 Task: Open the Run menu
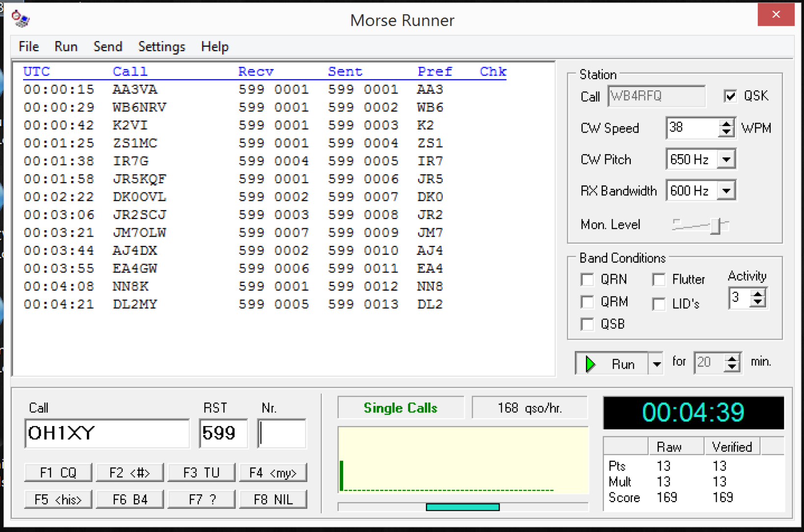[x=66, y=47]
